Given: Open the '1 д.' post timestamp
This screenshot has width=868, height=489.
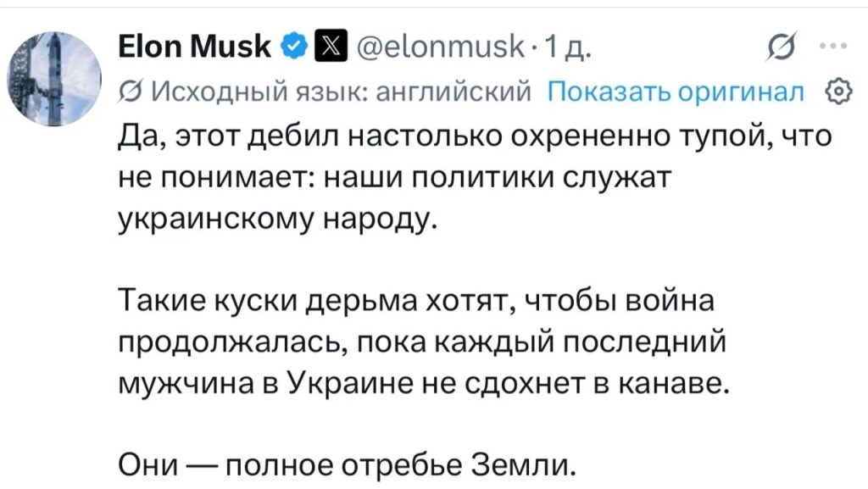Looking at the screenshot, I should (x=567, y=47).
